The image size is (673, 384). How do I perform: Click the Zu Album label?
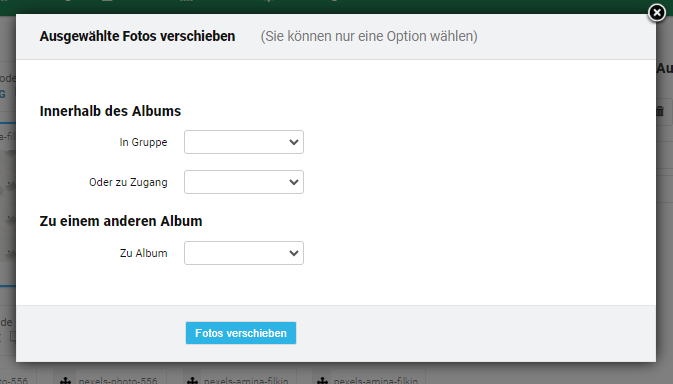coord(143,253)
